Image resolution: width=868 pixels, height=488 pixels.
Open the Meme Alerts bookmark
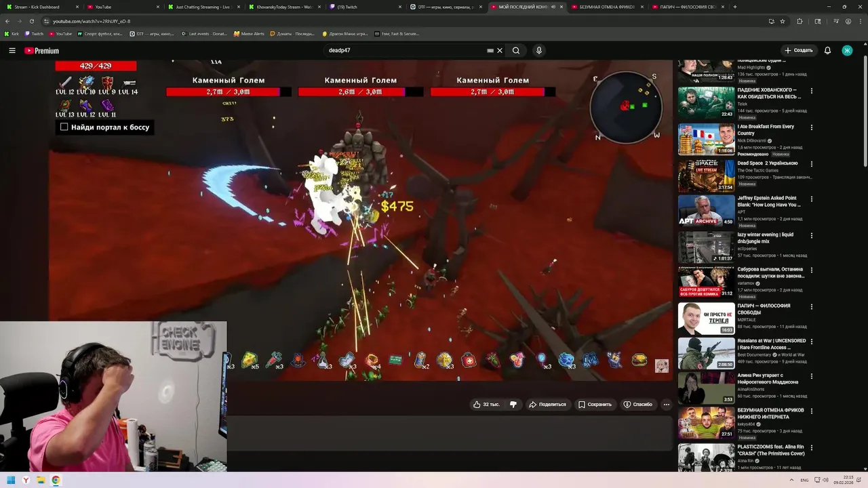coord(249,33)
